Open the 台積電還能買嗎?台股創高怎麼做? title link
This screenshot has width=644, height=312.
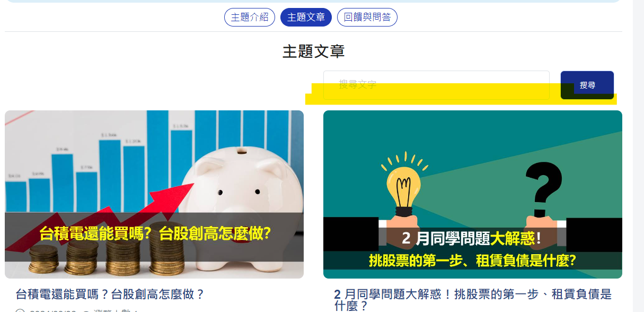(x=110, y=294)
